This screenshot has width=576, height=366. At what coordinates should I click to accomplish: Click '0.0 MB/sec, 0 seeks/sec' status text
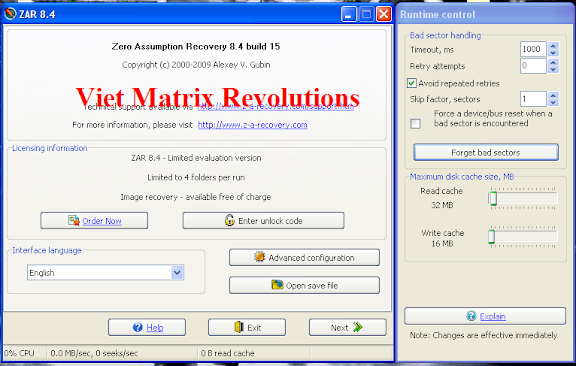[94, 353]
